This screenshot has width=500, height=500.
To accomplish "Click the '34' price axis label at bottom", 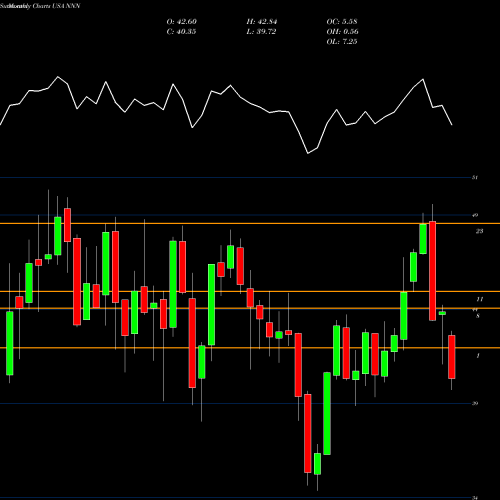I will [475, 498].
